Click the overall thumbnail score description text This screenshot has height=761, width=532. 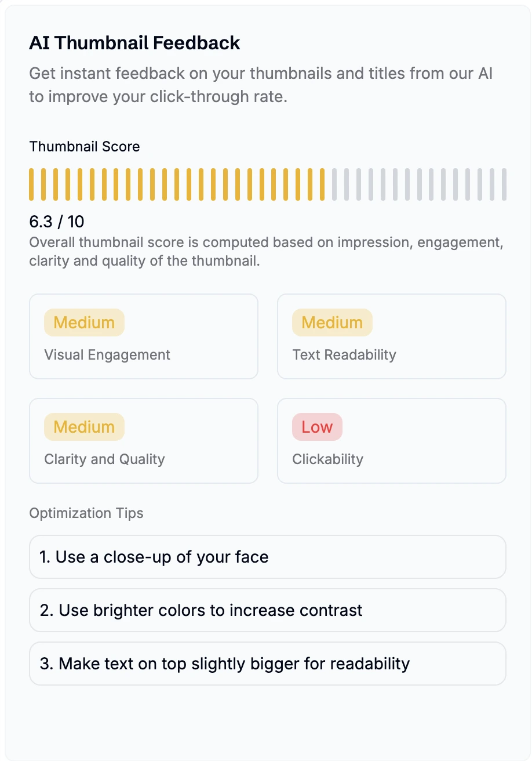tap(266, 252)
